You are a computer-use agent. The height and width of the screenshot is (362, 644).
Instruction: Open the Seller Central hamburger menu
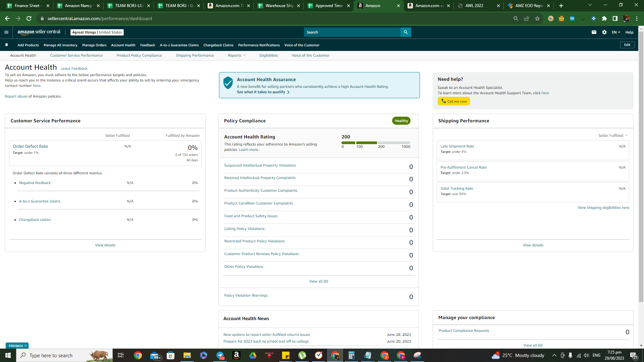click(x=6, y=32)
